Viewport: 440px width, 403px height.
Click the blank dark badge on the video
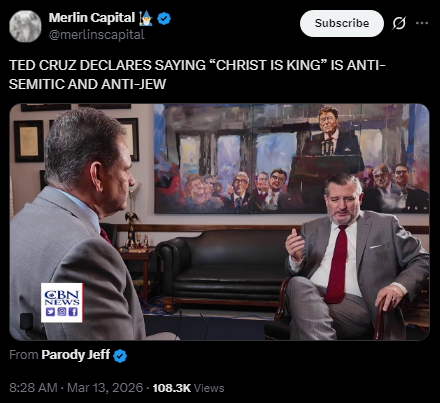27,321
